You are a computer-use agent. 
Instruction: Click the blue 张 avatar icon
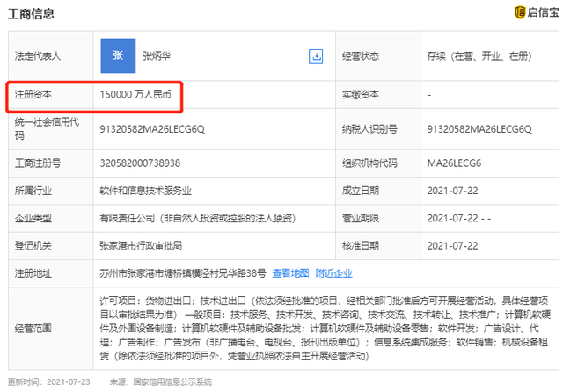pos(117,55)
